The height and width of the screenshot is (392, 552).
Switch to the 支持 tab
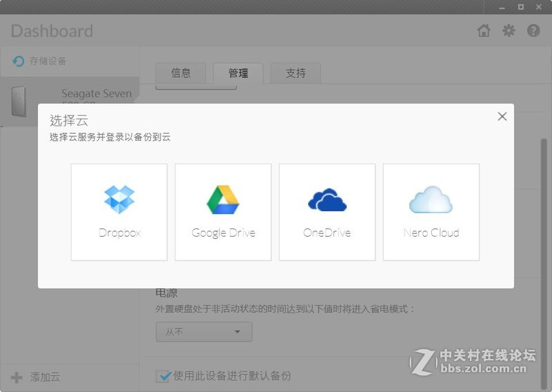pyautogui.click(x=295, y=73)
